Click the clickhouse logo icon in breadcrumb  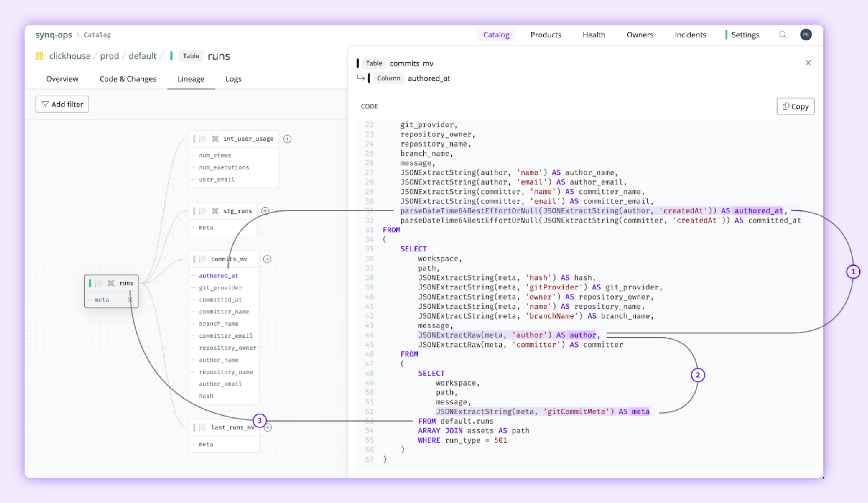40,56
